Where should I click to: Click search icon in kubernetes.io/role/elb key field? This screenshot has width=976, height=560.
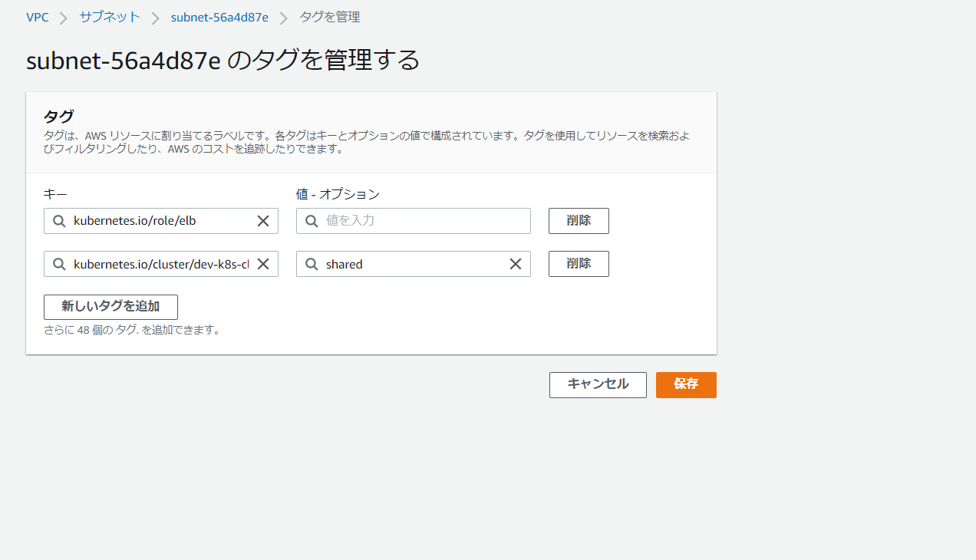(x=59, y=221)
